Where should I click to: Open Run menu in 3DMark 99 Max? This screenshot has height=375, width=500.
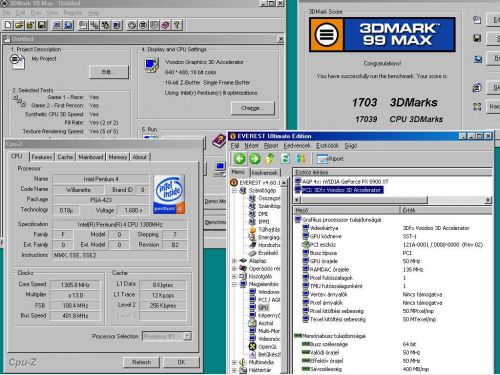click(x=36, y=13)
